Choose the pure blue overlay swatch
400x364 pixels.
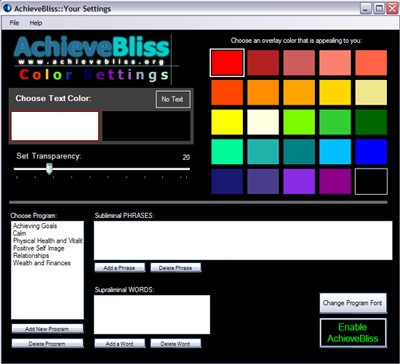point(371,152)
